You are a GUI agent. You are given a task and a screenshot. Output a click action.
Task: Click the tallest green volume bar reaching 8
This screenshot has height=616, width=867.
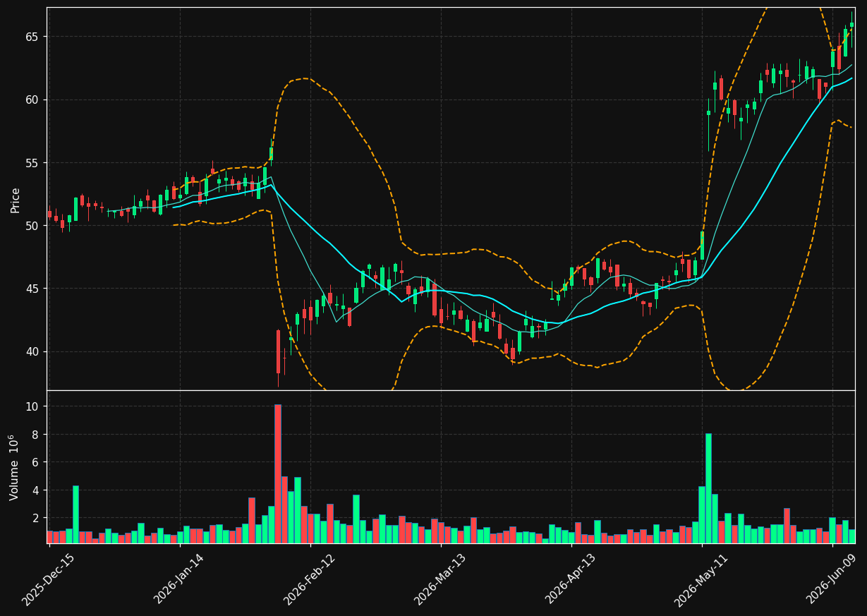point(708,488)
